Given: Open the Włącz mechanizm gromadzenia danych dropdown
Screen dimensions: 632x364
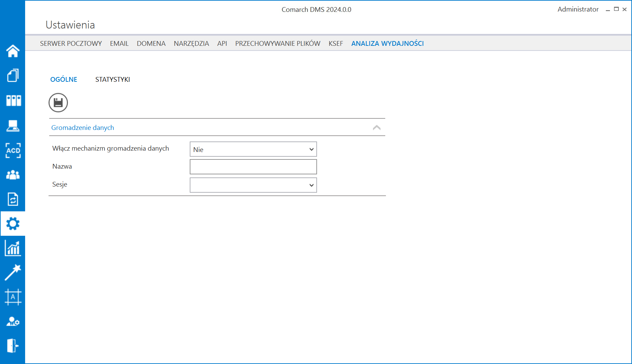Looking at the screenshot, I should [x=253, y=149].
